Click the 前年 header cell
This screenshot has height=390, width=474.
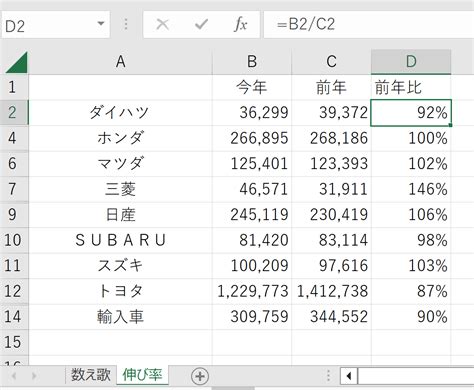(x=331, y=87)
